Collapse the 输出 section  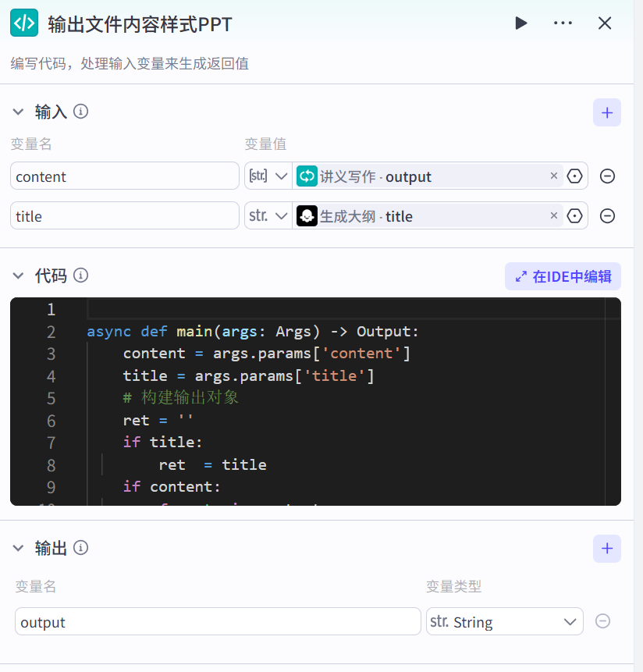point(18,548)
